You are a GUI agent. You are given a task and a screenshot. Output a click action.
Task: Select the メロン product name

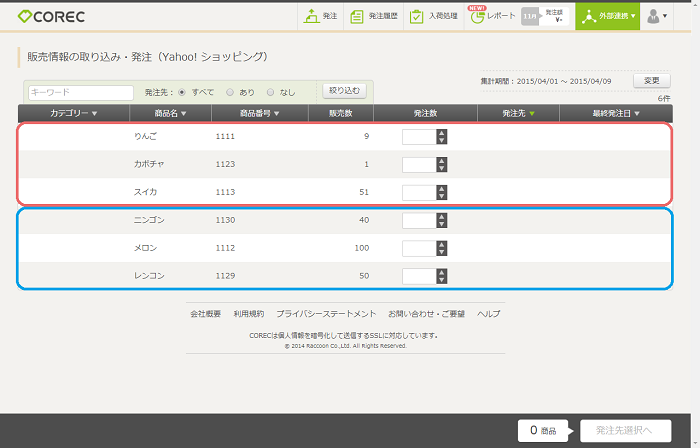tap(146, 248)
